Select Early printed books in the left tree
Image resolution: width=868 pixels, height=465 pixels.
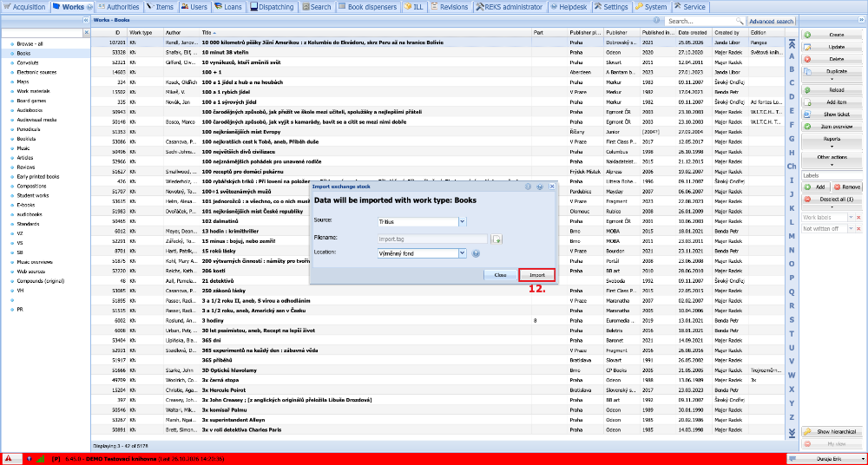click(x=37, y=177)
